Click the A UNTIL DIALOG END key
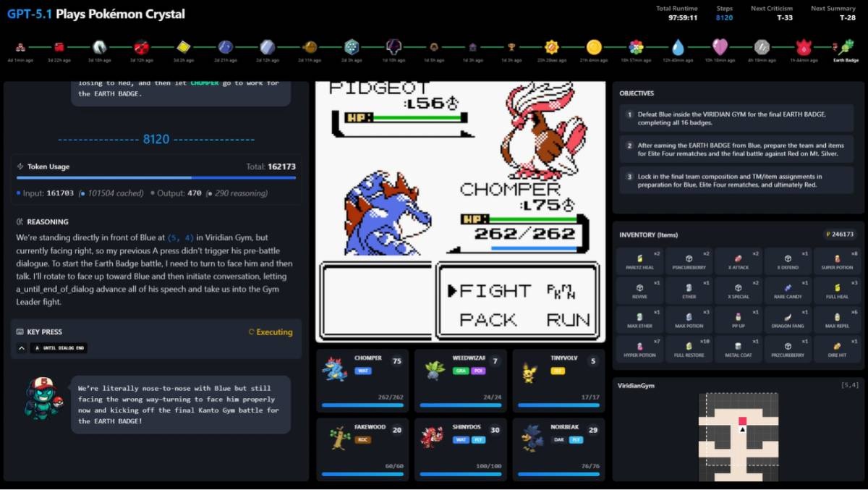868x490 pixels. tap(59, 348)
